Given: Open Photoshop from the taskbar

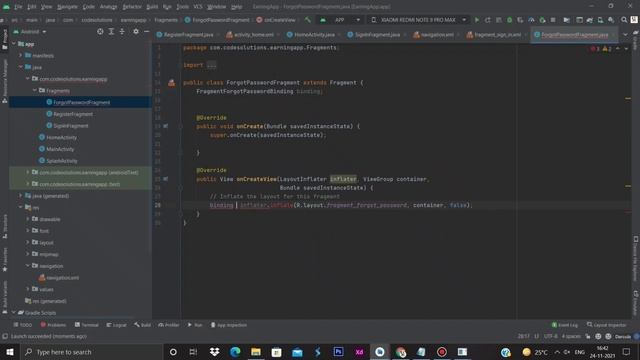Looking at the screenshot, I should click(x=338, y=352).
